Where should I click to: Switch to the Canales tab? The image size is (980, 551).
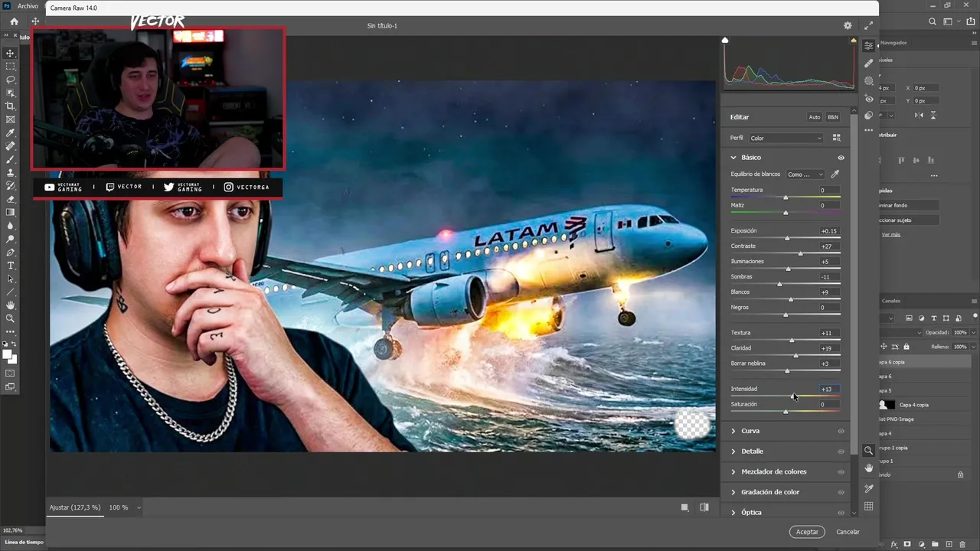click(x=891, y=301)
